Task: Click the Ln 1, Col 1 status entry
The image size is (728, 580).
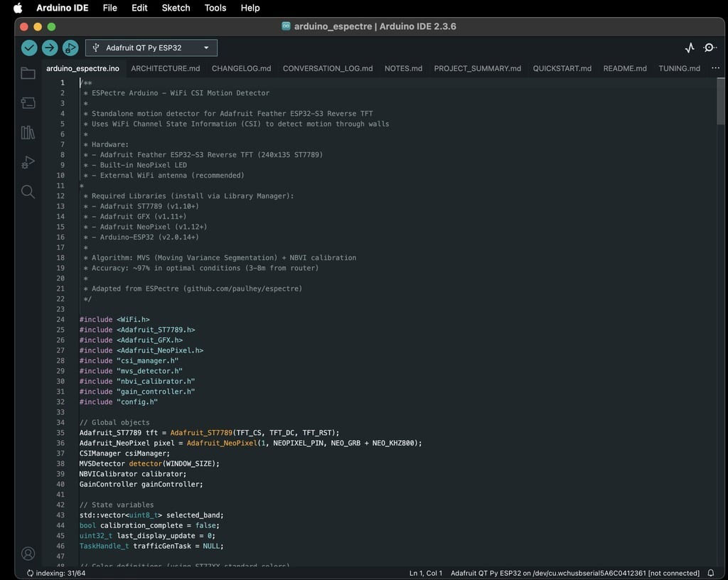Action: (x=426, y=573)
